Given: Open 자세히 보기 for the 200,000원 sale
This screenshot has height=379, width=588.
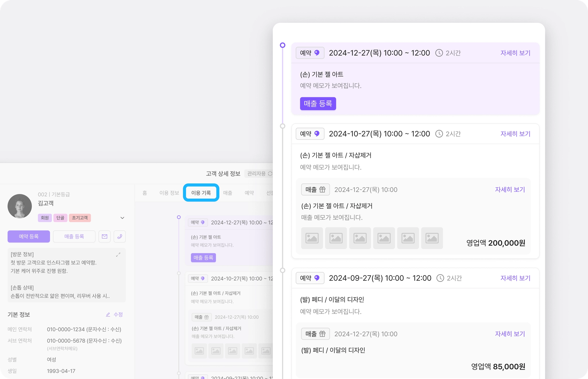Looking at the screenshot, I should click(x=510, y=190).
